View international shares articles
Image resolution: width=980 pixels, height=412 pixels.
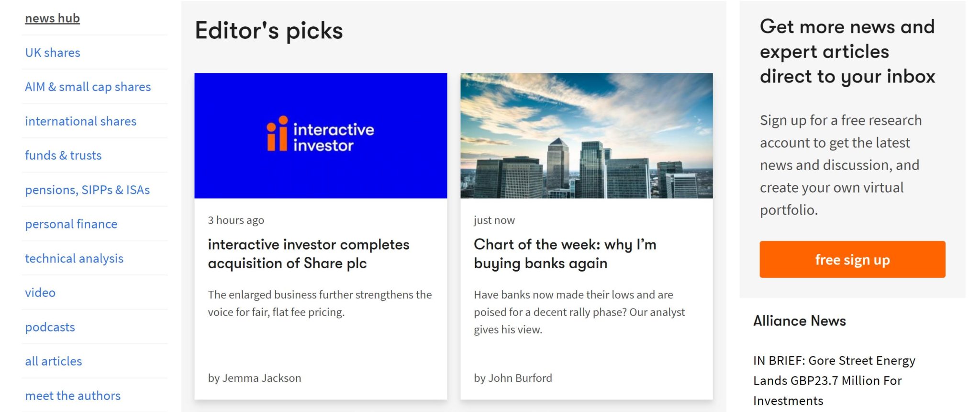80,121
